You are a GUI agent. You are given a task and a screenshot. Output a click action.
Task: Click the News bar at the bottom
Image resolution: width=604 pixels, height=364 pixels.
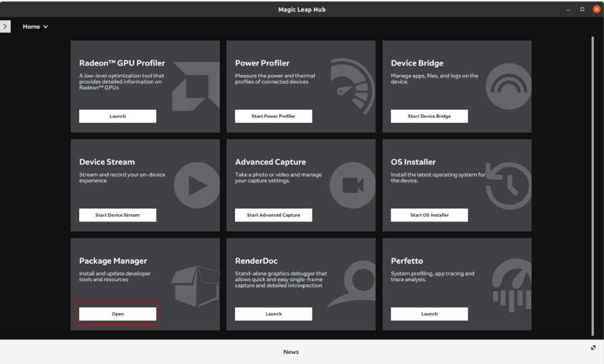pos(291,352)
